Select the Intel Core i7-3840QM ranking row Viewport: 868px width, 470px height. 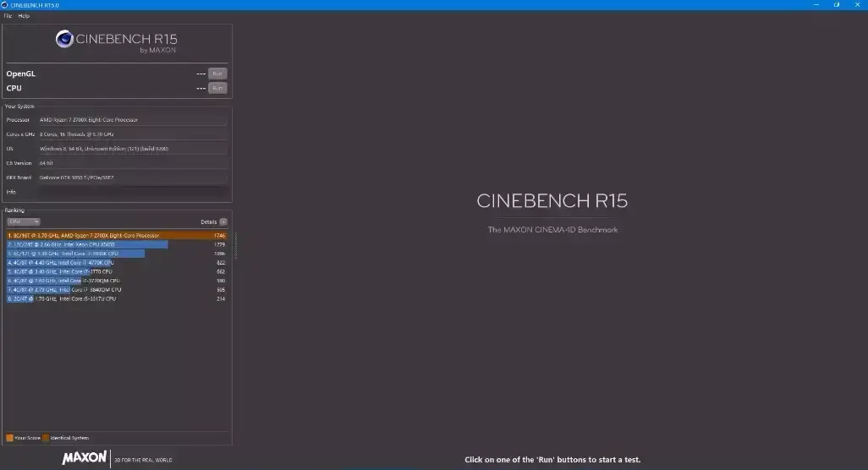pyautogui.click(x=116, y=290)
